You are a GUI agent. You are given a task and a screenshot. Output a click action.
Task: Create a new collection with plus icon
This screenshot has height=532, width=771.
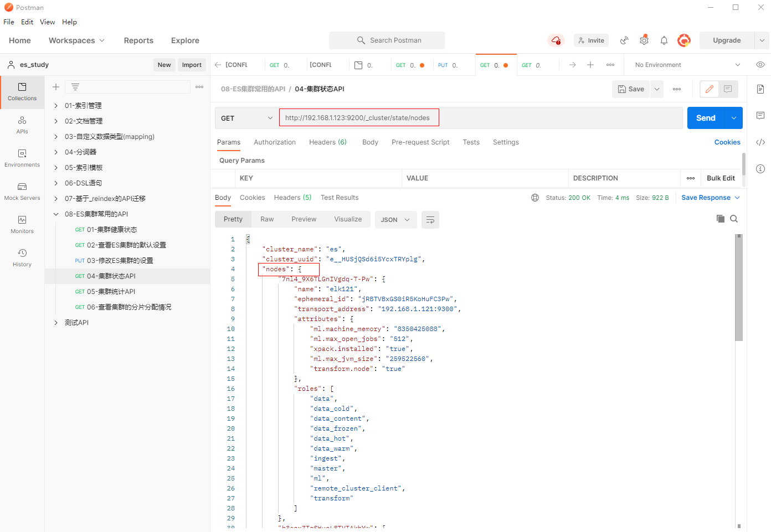56,87
